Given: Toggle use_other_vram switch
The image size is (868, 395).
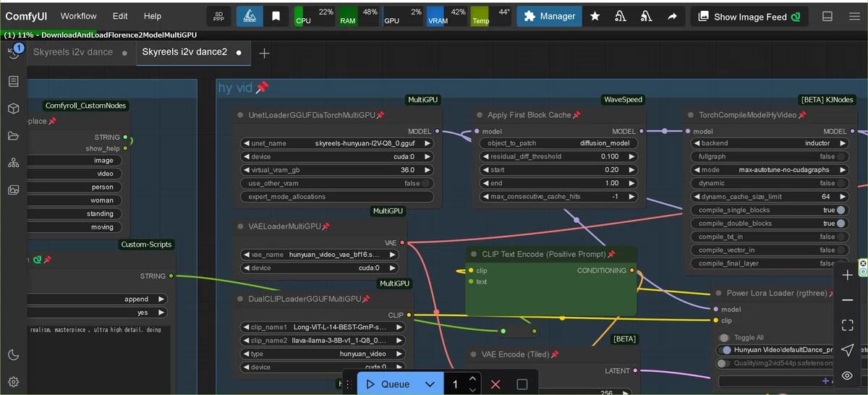Looking at the screenshot, I should coord(427,183).
